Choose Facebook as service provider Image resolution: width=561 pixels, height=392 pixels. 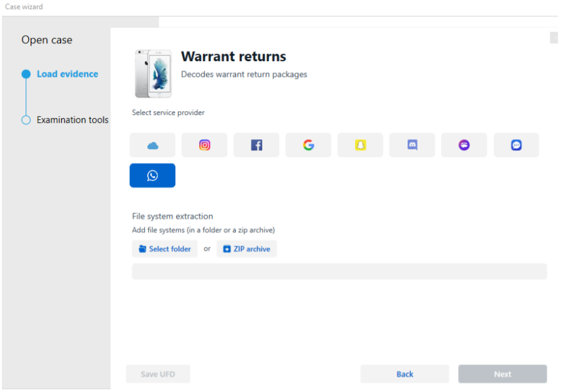[x=256, y=145]
